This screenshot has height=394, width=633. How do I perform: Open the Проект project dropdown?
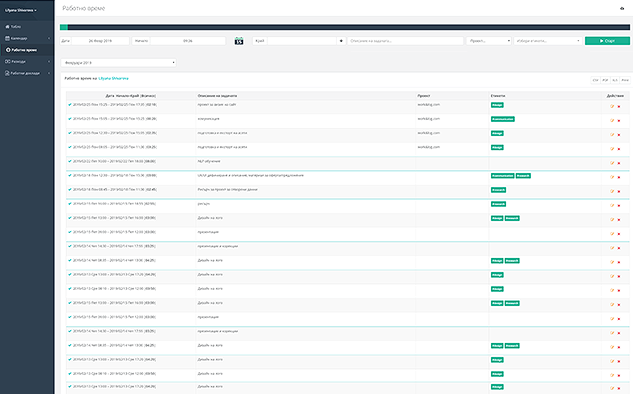pos(489,41)
